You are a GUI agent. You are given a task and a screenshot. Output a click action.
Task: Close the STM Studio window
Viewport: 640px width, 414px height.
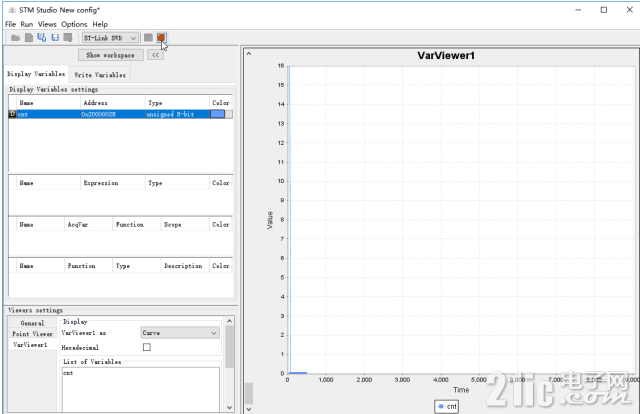629,10
